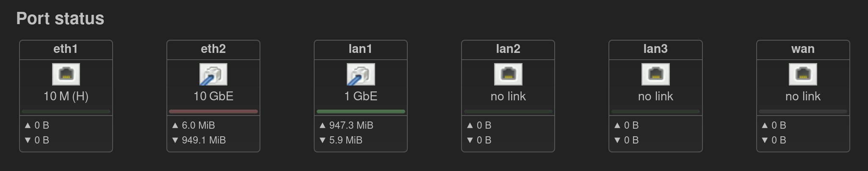Screen dimensions: 868x171
Task: Click eth2 download value 949.1 MiB
Action: (204, 140)
